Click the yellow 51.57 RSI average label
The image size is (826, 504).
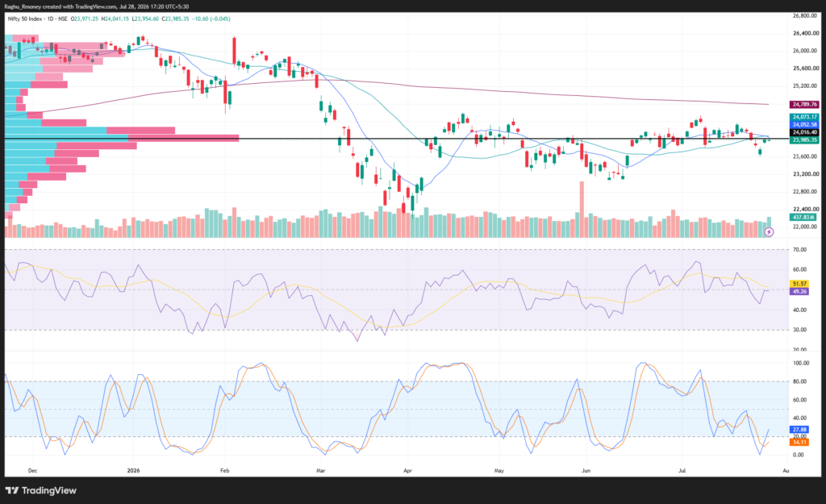[x=799, y=284]
